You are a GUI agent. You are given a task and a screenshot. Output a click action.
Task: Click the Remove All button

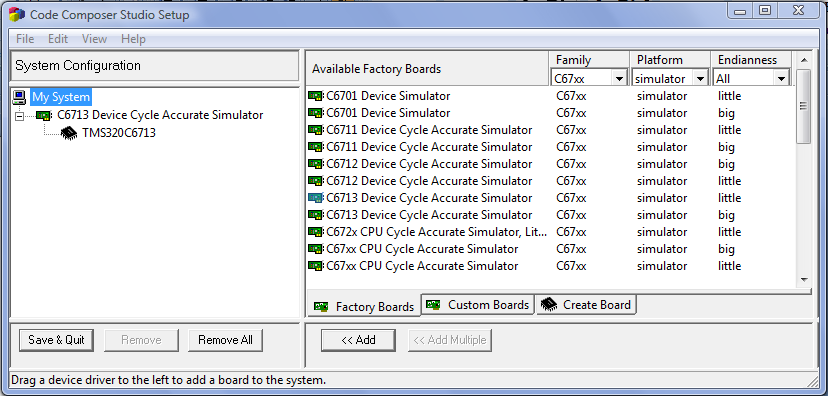tap(225, 340)
